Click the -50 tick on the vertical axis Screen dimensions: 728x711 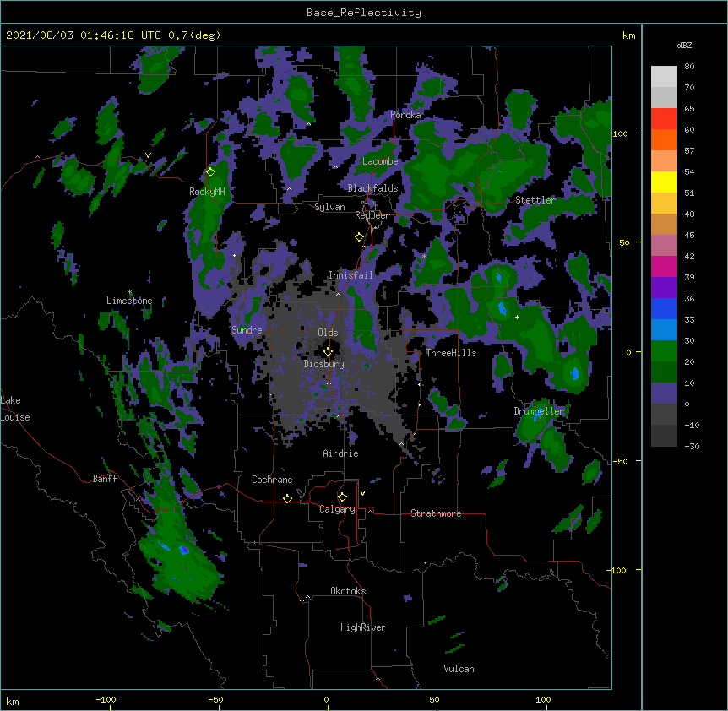(x=620, y=461)
